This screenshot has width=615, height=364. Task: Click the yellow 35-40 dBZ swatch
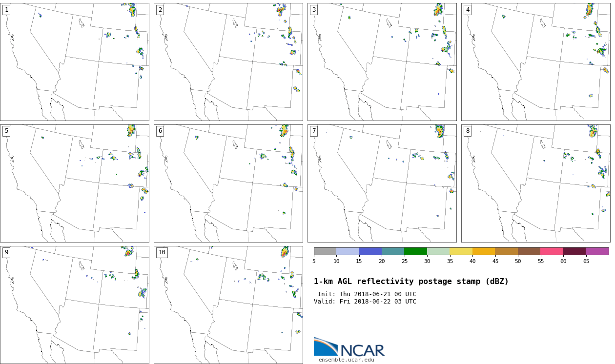pos(461,251)
